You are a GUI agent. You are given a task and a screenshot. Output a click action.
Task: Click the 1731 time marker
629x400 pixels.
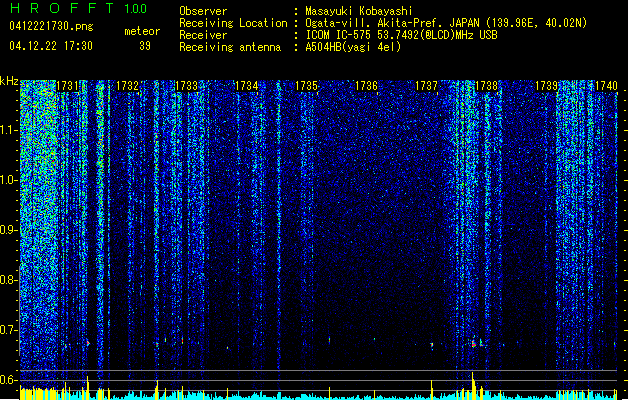[67, 86]
